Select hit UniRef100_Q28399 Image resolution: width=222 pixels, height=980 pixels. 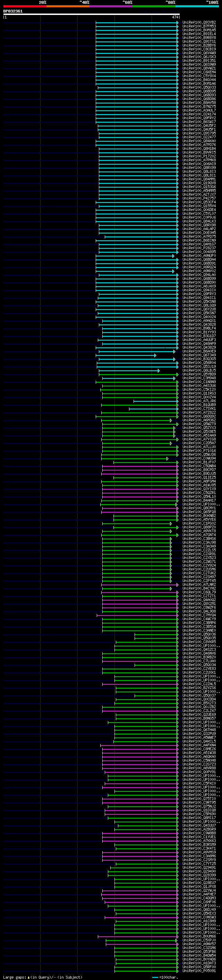[199, 875]
